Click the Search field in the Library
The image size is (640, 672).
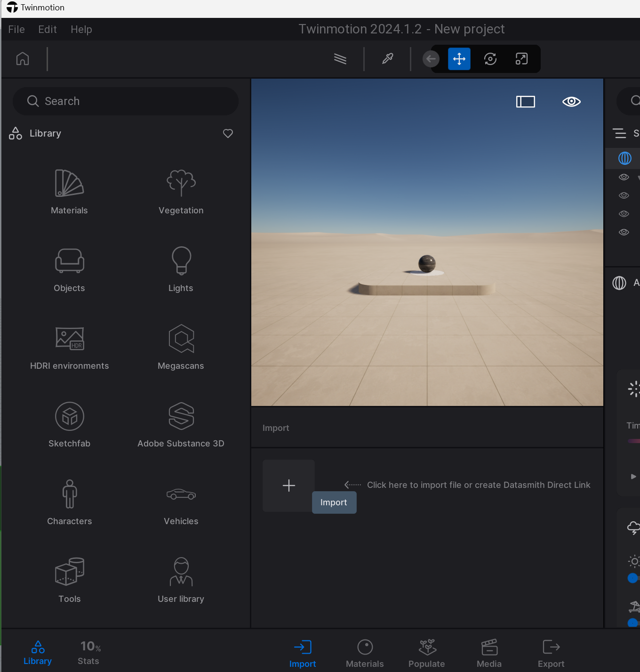pos(126,101)
